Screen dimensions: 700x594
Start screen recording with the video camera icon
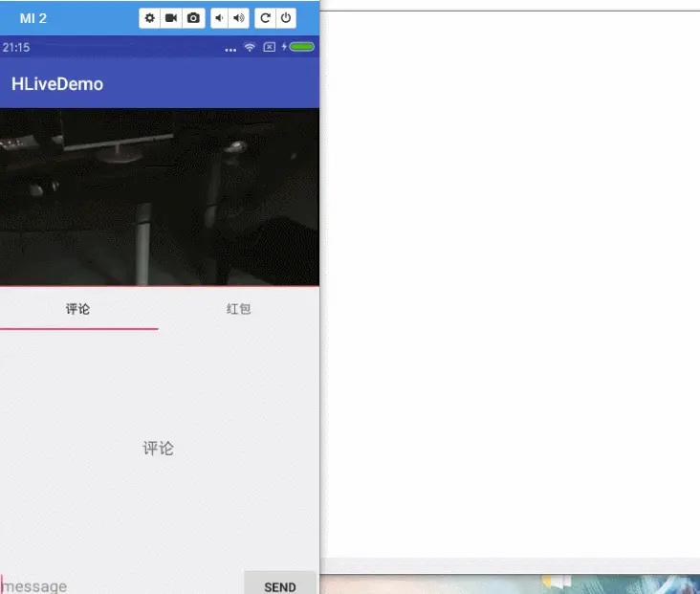pyautogui.click(x=171, y=18)
